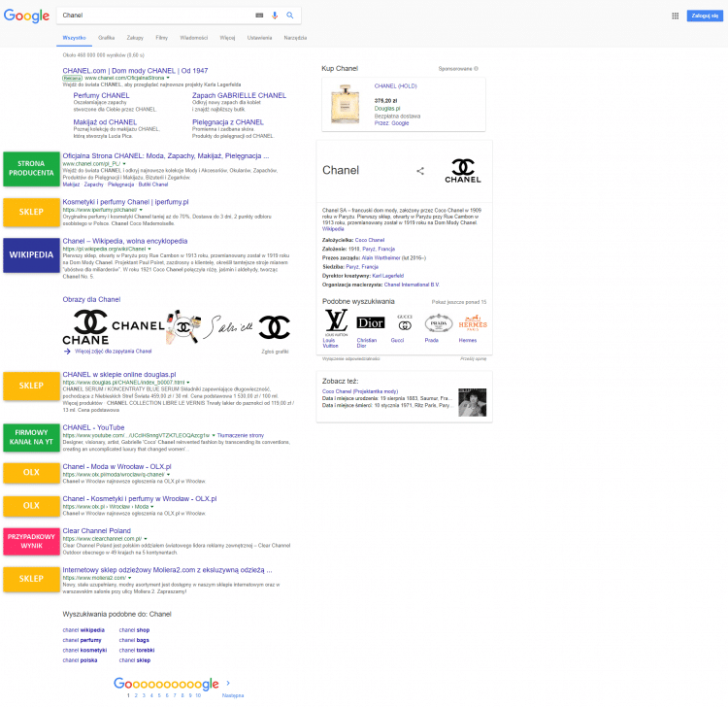Click Następna next page link

point(233,695)
